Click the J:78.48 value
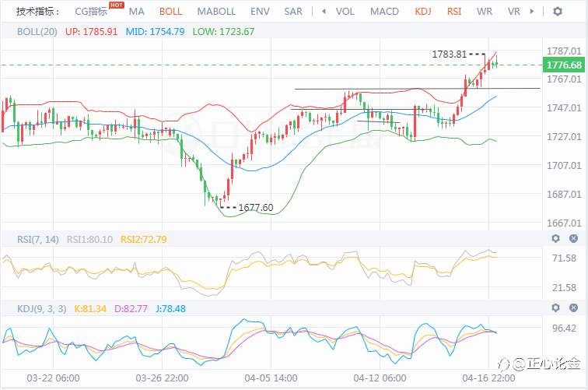The width and height of the screenshot is (588, 390). [170, 309]
